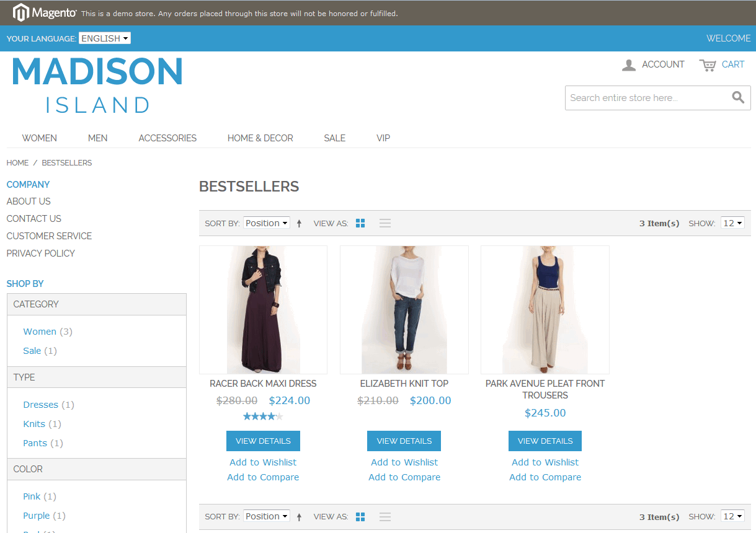Add Racer Back Maxi Dress to wishlist
Screen dimensions: 756x533
click(x=263, y=462)
